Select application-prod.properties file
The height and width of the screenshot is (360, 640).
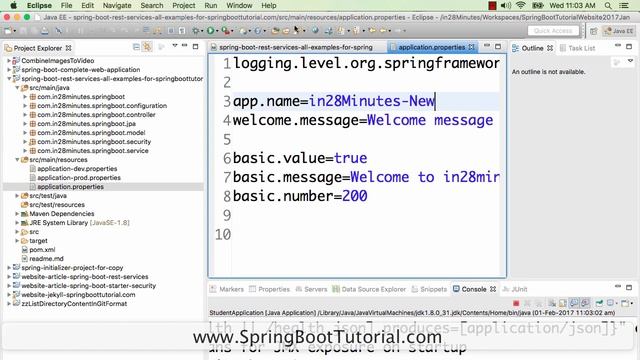(79, 178)
